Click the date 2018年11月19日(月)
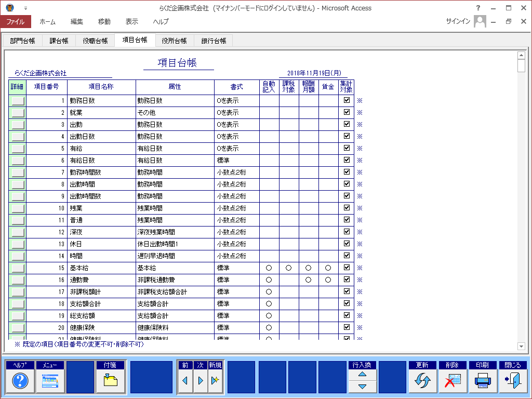The height and width of the screenshot is (399, 532). pos(314,73)
